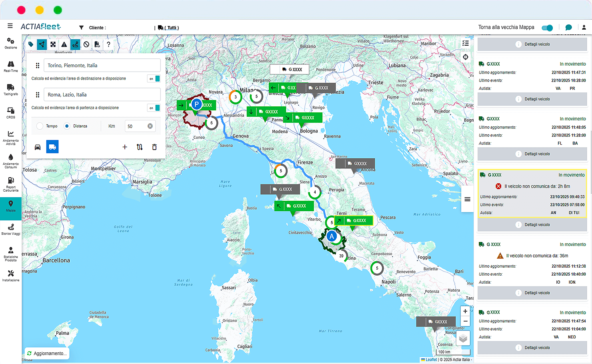Toggle the 'Torna alla vecchia Mappa' switch
592x364 pixels.
tap(547, 28)
